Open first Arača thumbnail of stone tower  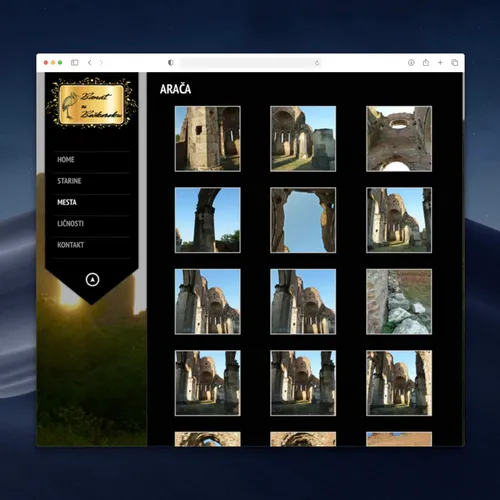208,139
